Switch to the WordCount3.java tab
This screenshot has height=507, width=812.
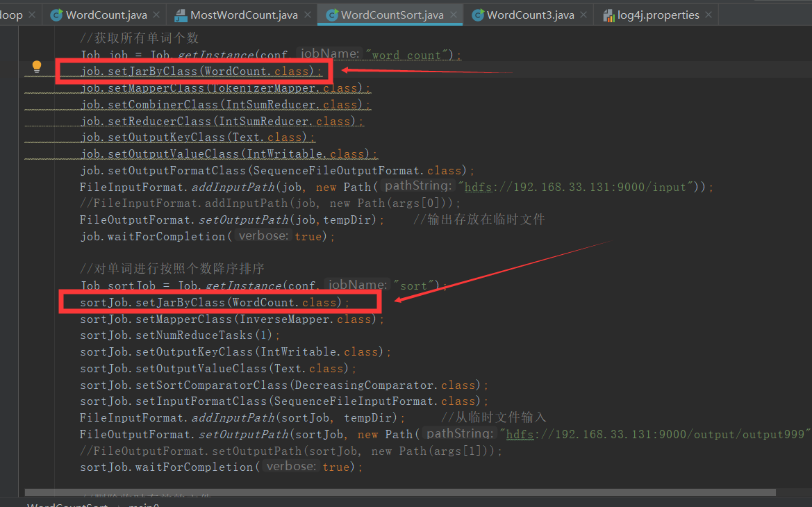tap(530, 15)
